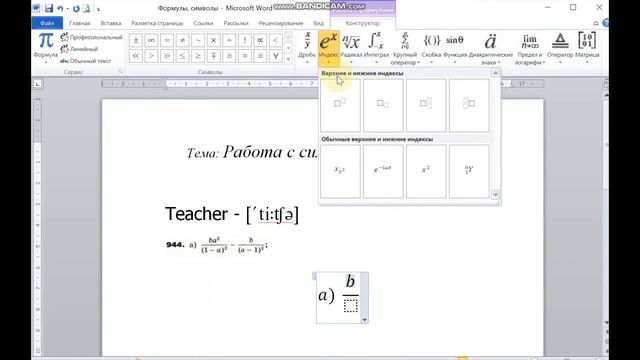Open the Разметка страницы tab

click(x=157, y=23)
